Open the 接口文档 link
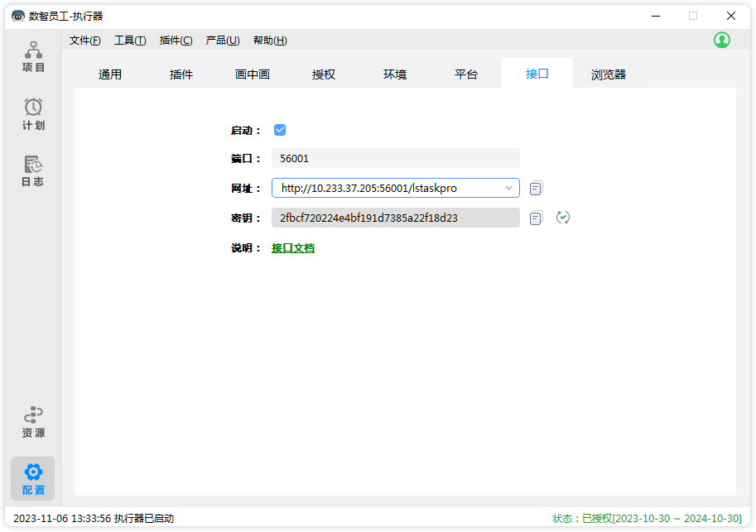Viewport: 756px width, 532px height. [x=293, y=248]
